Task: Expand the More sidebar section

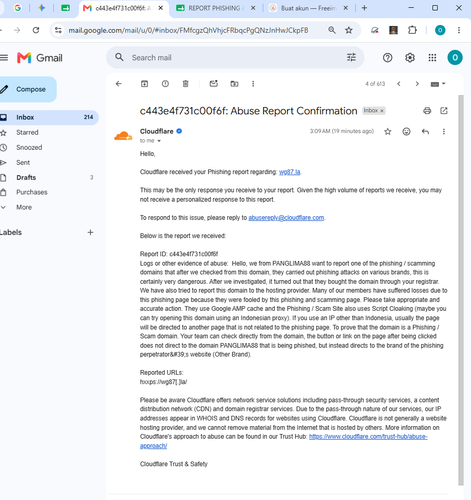Action: [x=24, y=207]
